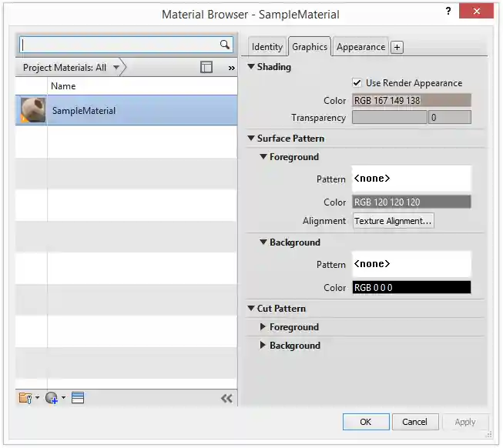Open the asset browser list icon
The height and width of the screenshot is (448, 503).
coord(78,398)
